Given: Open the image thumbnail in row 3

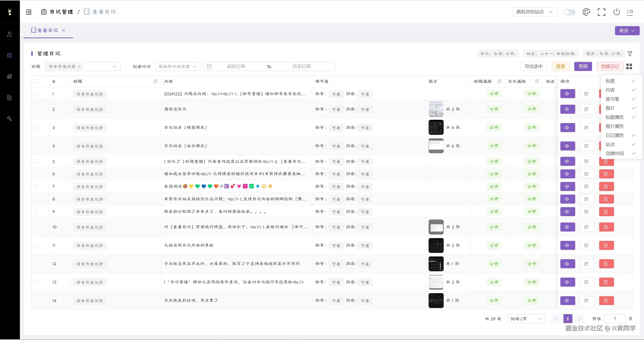Looking at the screenshot, I should (x=436, y=127).
